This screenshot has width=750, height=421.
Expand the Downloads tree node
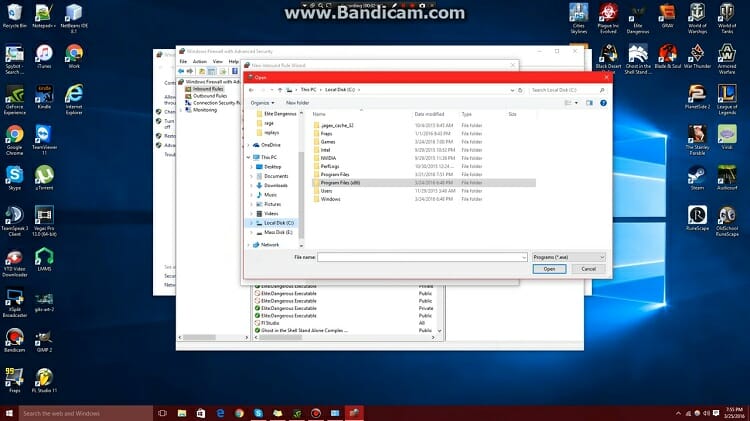coord(252,186)
